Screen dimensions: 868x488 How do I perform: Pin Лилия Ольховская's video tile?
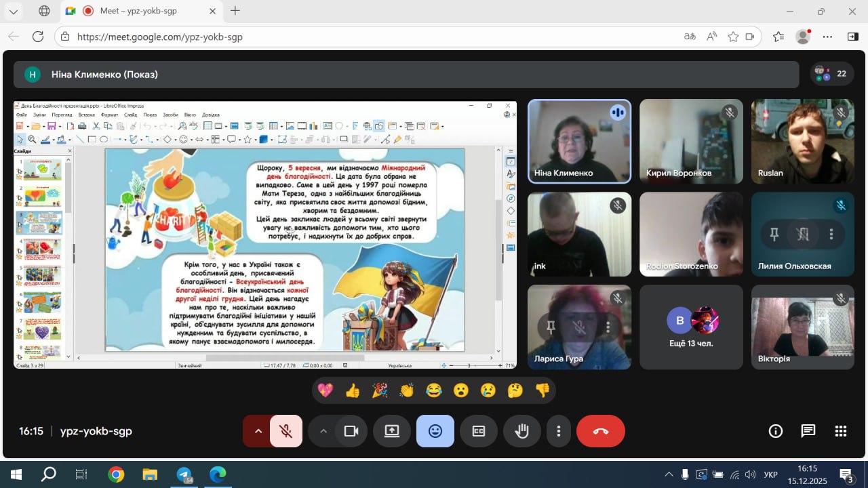click(x=774, y=235)
